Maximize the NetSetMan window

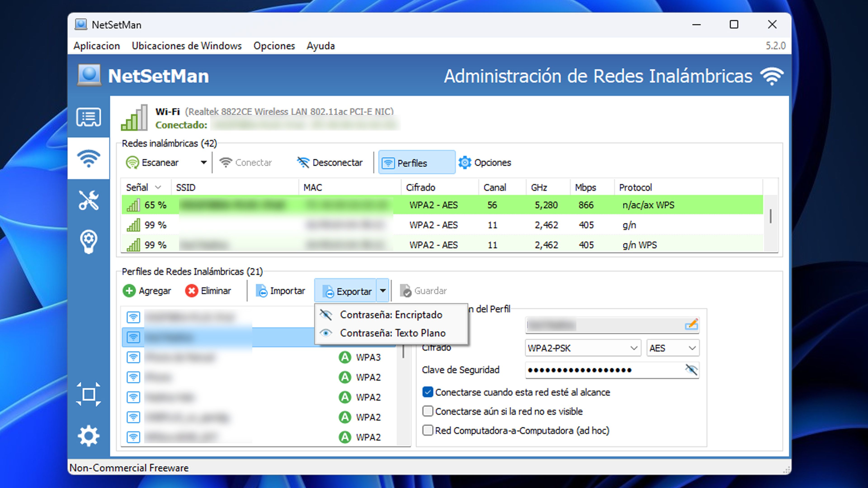pos(734,25)
